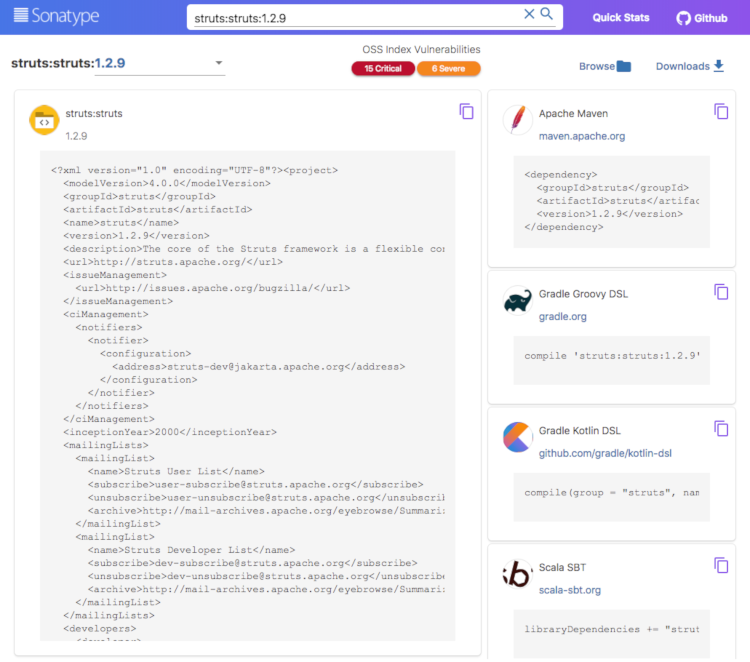Open the Github link
Image resolution: width=750 pixels, height=662 pixels.
[x=702, y=18]
